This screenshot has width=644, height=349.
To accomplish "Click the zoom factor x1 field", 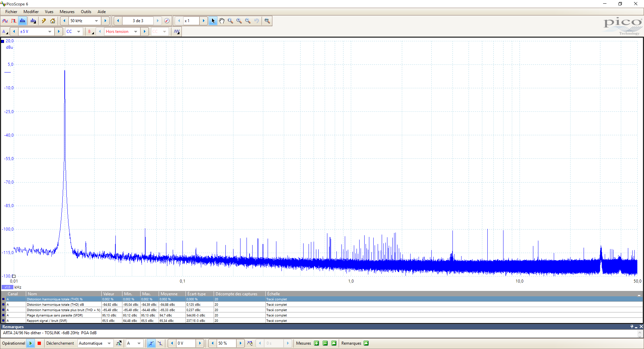I will 191,21.
